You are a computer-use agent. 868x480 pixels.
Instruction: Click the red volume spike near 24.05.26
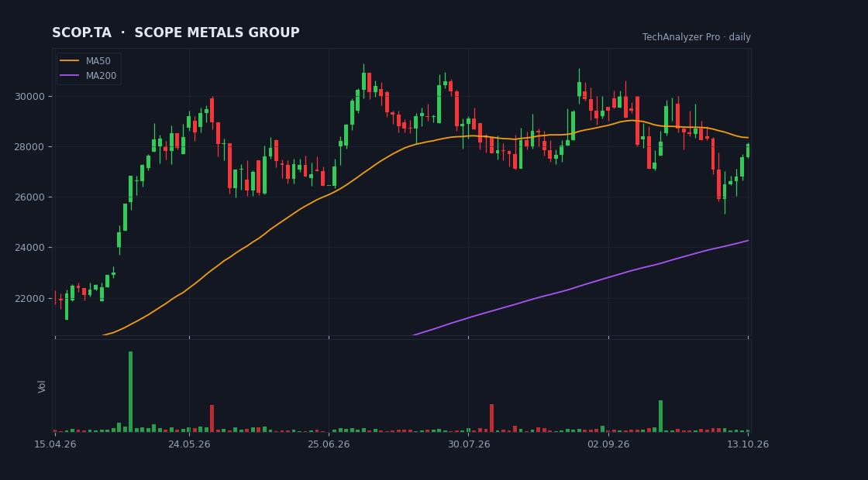tap(212, 418)
